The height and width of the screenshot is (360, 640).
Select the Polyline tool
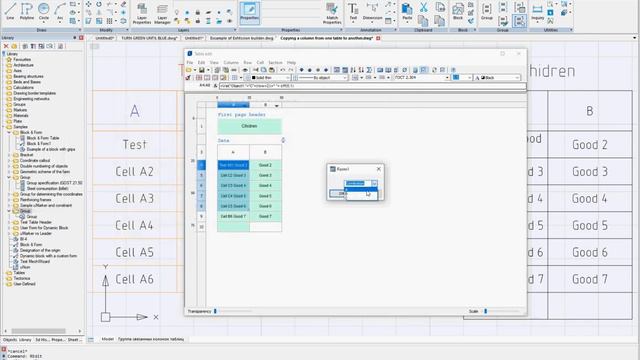27,11
